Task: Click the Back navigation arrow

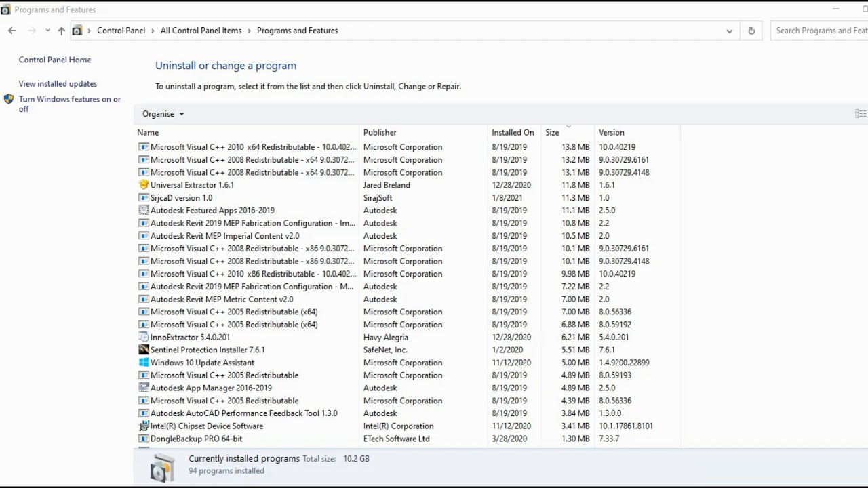Action: pos(12,30)
